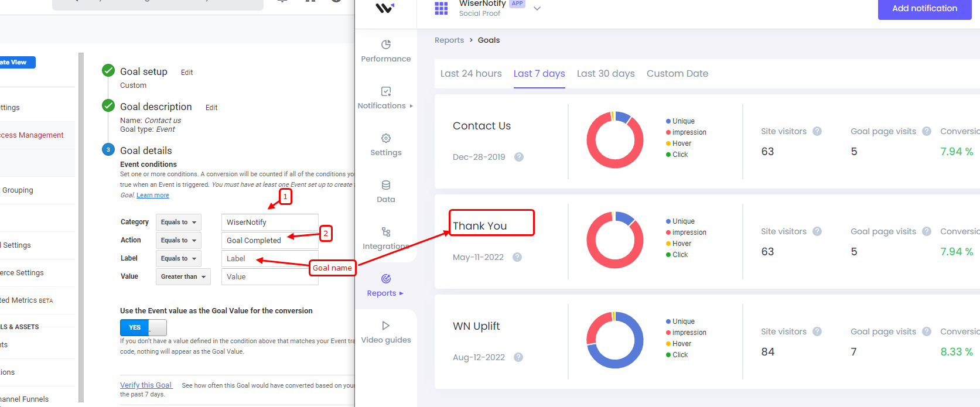
Task: Open the Integrations icon in sidebar
Action: point(386,232)
